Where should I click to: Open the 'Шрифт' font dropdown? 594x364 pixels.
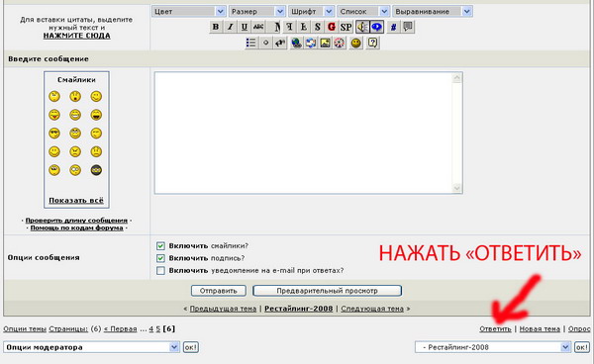311,11
